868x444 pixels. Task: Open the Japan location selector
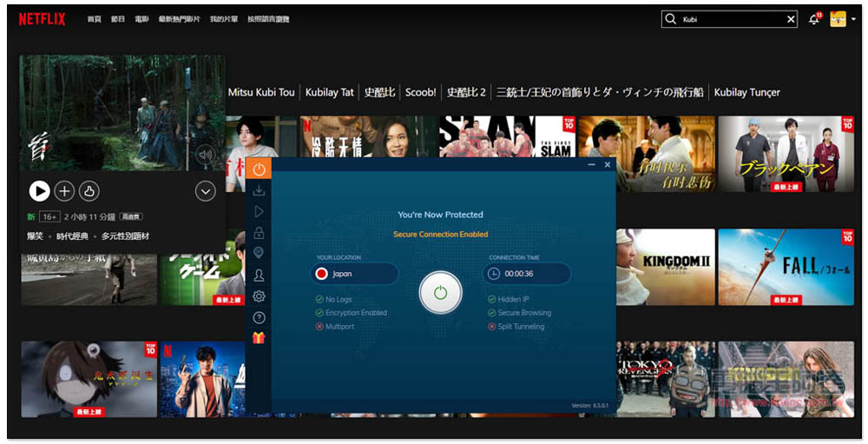(354, 274)
